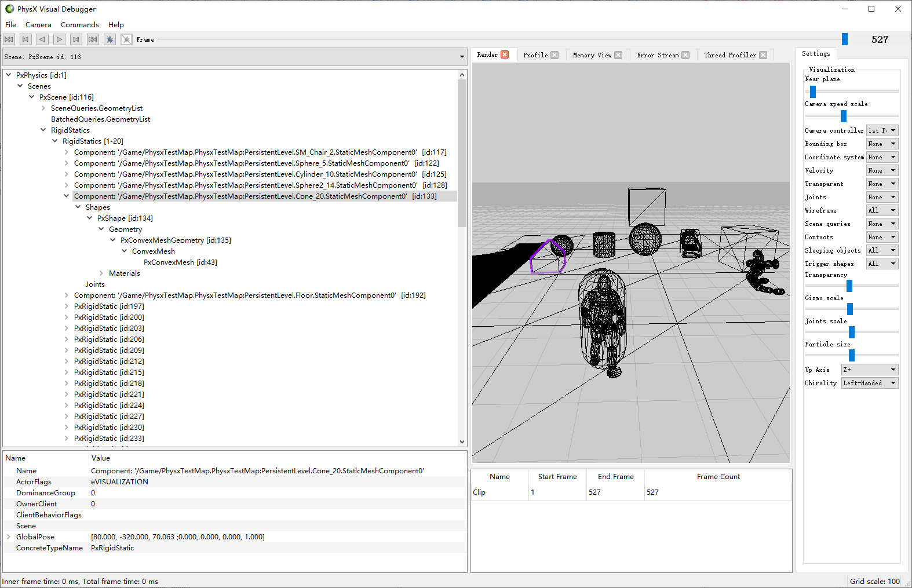Close the Thread Profiler tab

pos(763,55)
